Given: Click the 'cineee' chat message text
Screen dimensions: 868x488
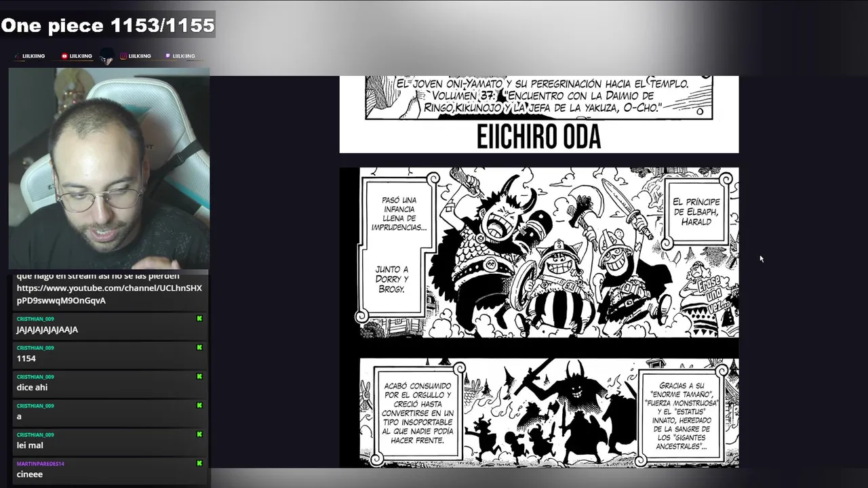Looking at the screenshot, I should pyautogui.click(x=30, y=474).
